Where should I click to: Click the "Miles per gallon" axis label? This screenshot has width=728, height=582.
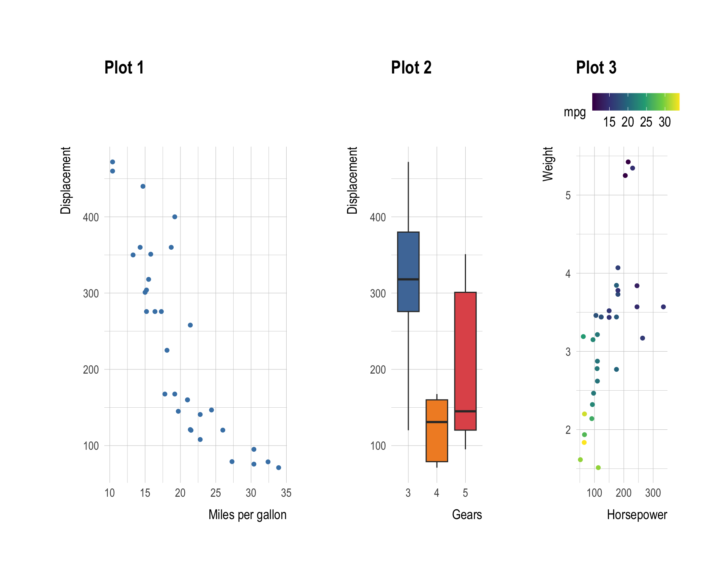click(247, 515)
